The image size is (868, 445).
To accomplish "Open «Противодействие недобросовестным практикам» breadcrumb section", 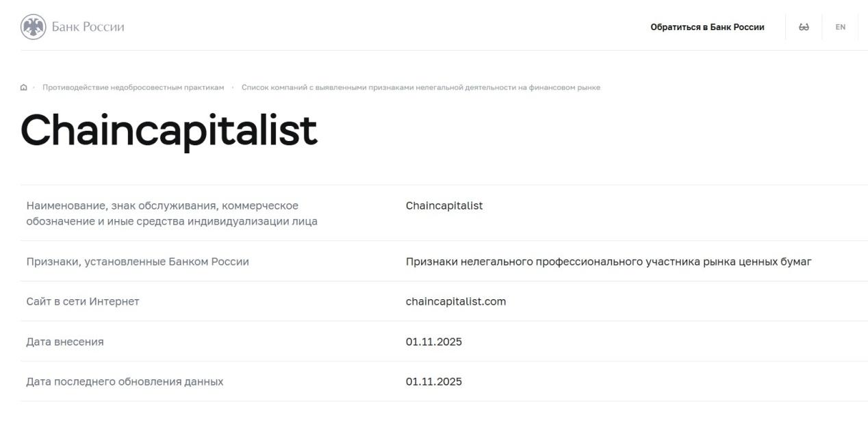I will point(133,87).
